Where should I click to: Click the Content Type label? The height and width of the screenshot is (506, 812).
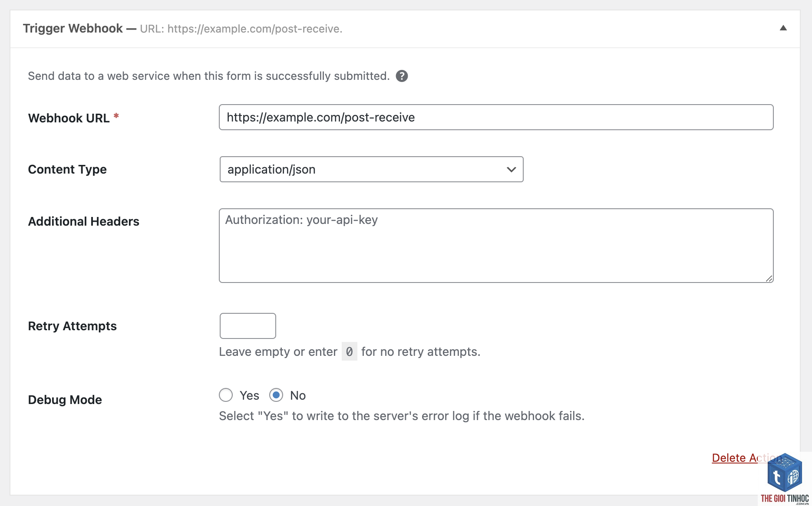(x=67, y=169)
